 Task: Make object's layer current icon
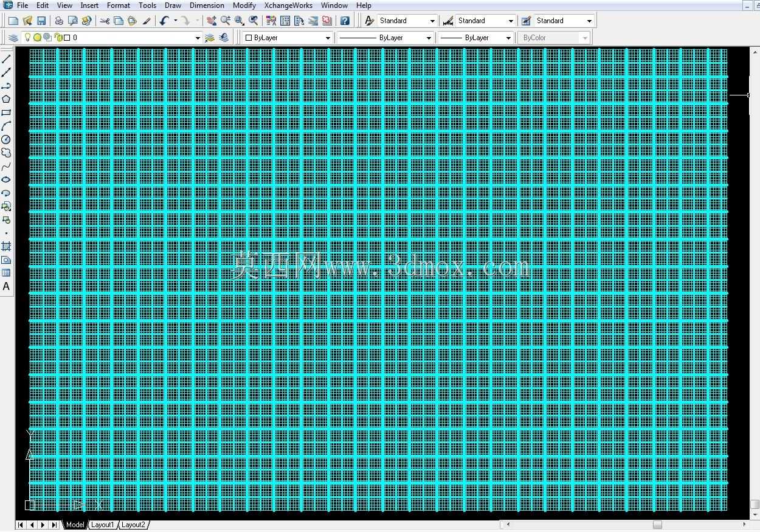(210, 38)
